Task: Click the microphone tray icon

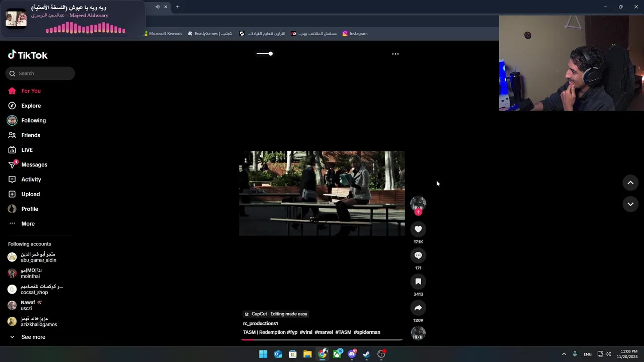Action: click(x=575, y=354)
